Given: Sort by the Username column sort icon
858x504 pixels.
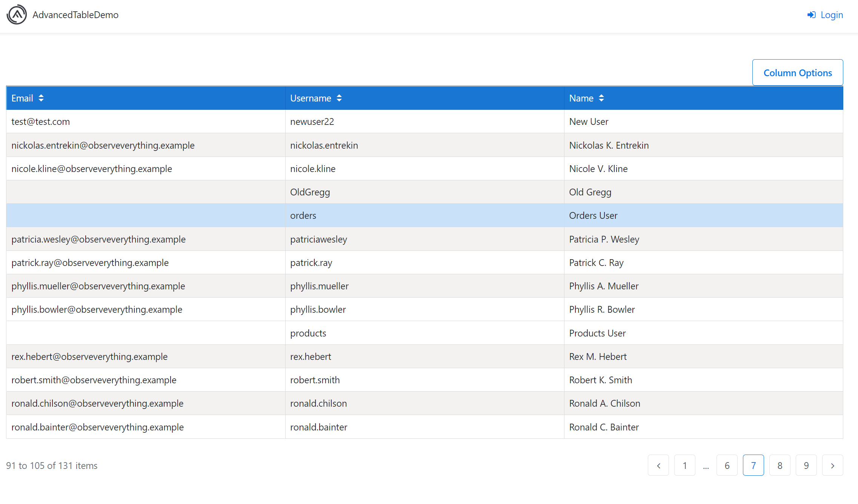Looking at the screenshot, I should tap(339, 98).
